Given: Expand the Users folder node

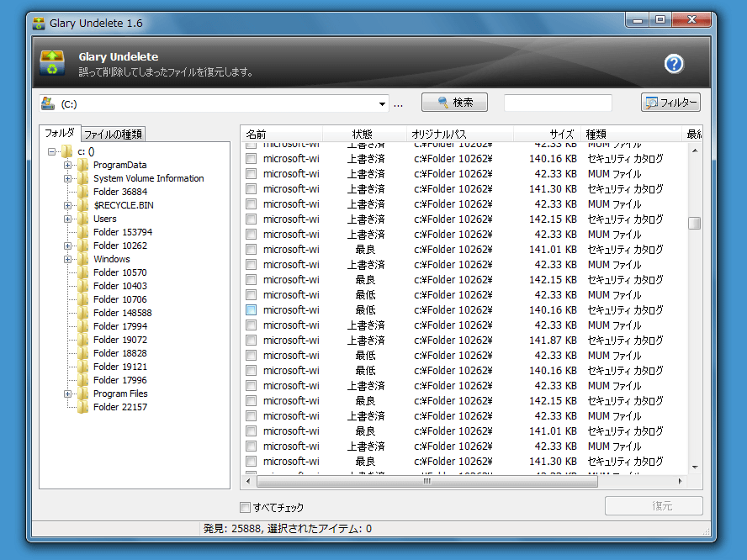Looking at the screenshot, I should point(67,219).
